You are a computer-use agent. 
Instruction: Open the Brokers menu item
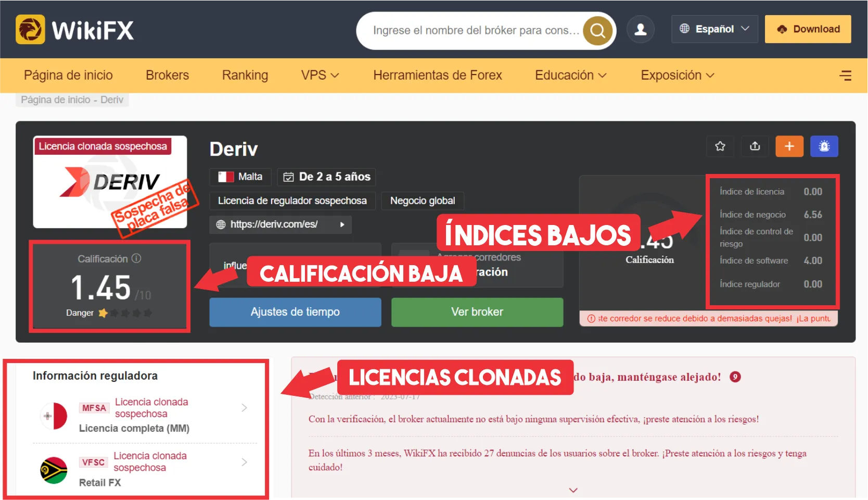tap(168, 76)
